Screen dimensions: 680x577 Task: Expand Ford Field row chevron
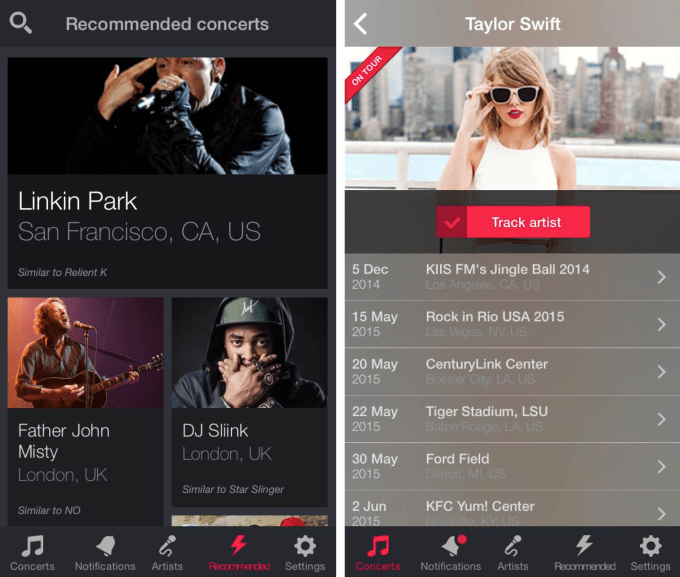coord(661,466)
